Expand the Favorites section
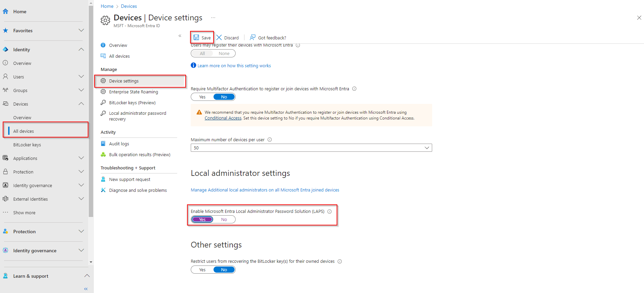644x293 pixels. click(x=81, y=30)
